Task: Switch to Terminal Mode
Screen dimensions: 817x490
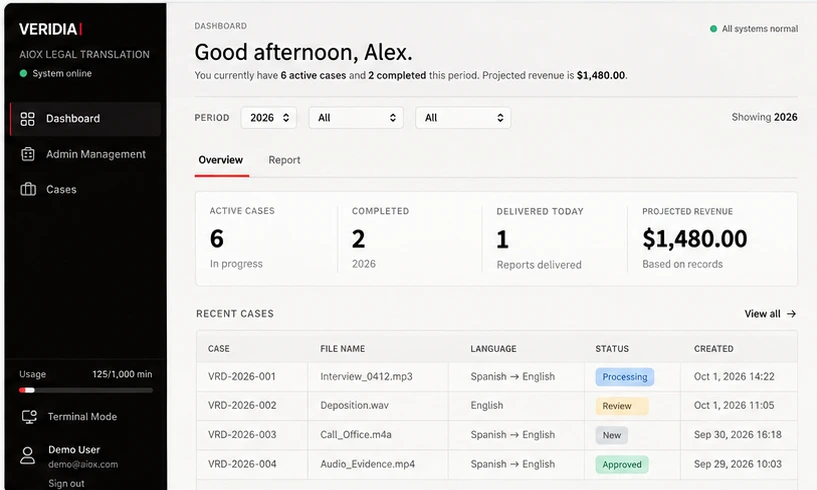Action: pos(69,416)
